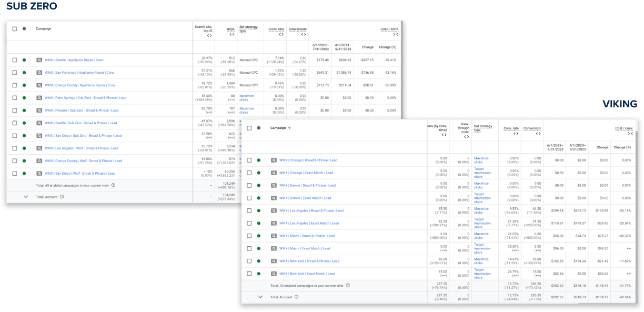Screen dimensions: 644x312
Task: Expand Search abs. top IS column arrows
Action: pos(209,36)
